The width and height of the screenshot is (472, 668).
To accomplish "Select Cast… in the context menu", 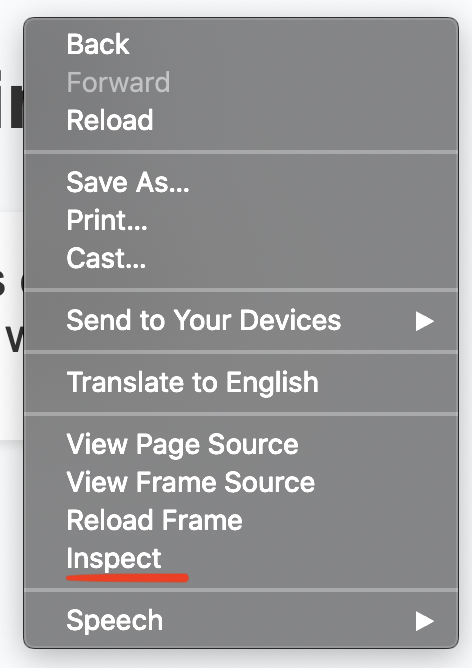I will click(241, 258).
